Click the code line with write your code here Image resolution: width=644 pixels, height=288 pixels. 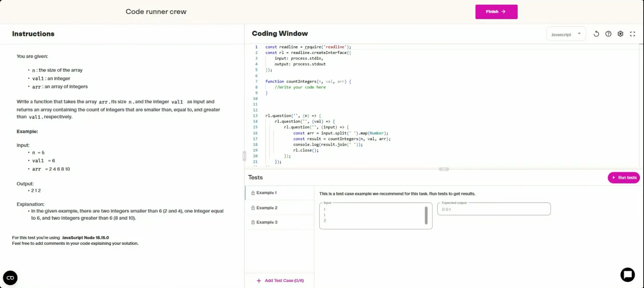tap(300, 87)
